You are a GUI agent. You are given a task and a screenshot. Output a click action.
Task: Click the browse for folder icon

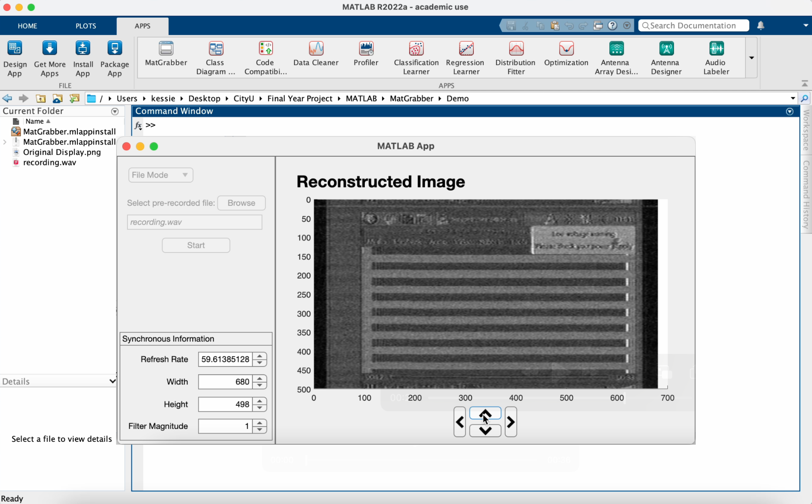tap(57, 99)
